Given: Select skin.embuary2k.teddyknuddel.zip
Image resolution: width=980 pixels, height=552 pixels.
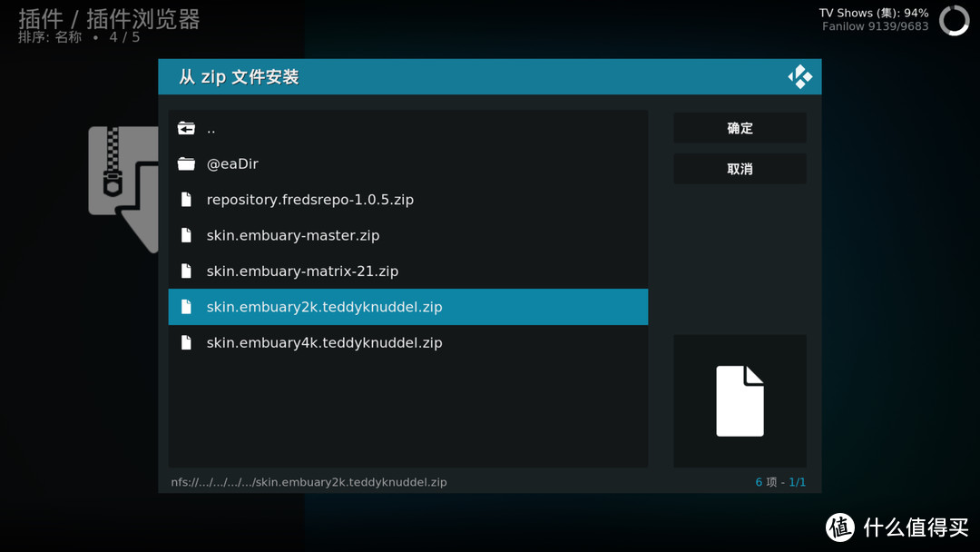Looking at the screenshot, I should click(x=408, y=307).
